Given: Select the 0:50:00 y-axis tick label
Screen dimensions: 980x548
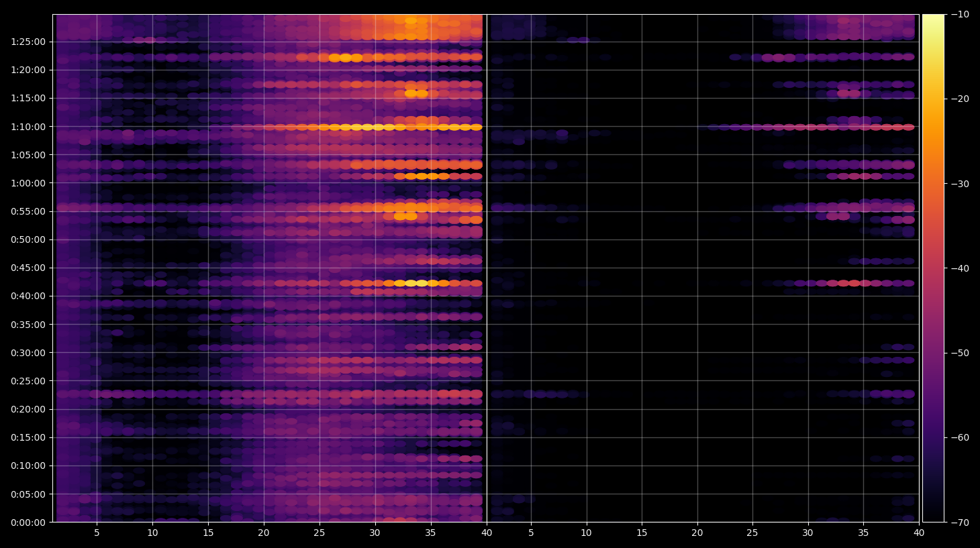Looking at the screenshot, I should click(x=28, y=239).
